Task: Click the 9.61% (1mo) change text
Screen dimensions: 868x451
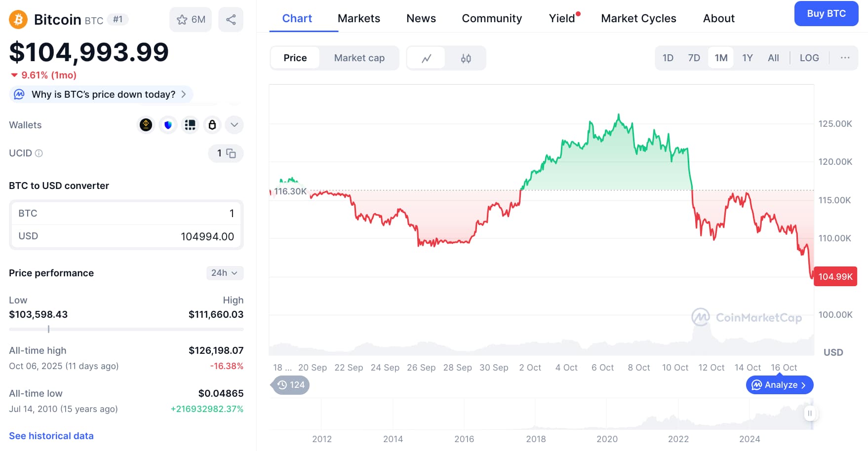Action: pyautogui.click(x=49, y=75)
